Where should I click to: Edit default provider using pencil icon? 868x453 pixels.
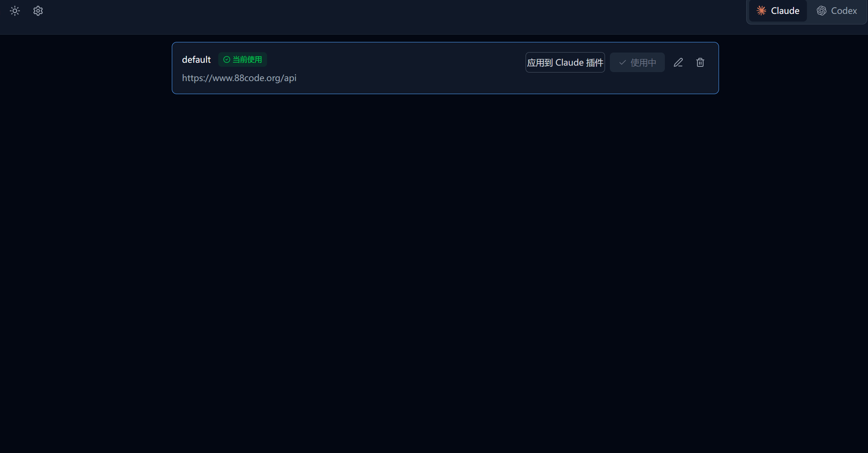[678, 62]
